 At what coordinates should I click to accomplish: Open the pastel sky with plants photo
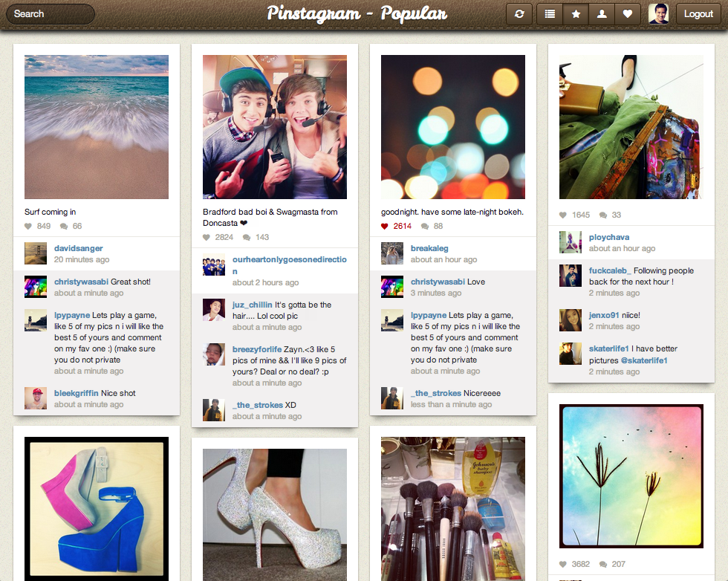click(x=631, y=476)
